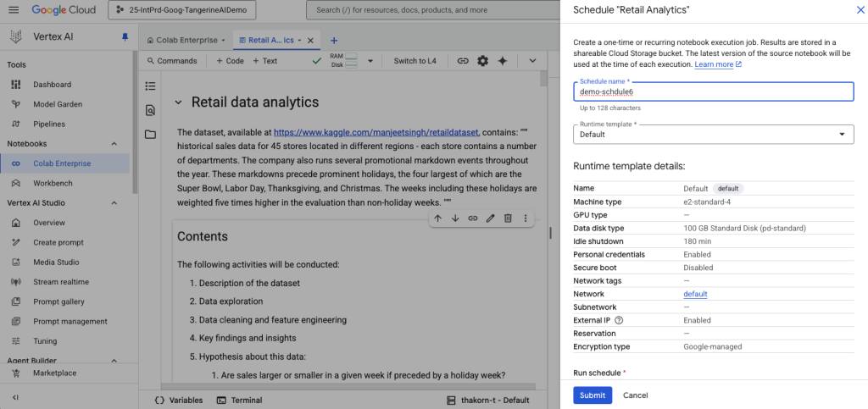Screen dimensions: 868x409
Task: Click the Schedule name input field
Action: click(x=714, y=91)
